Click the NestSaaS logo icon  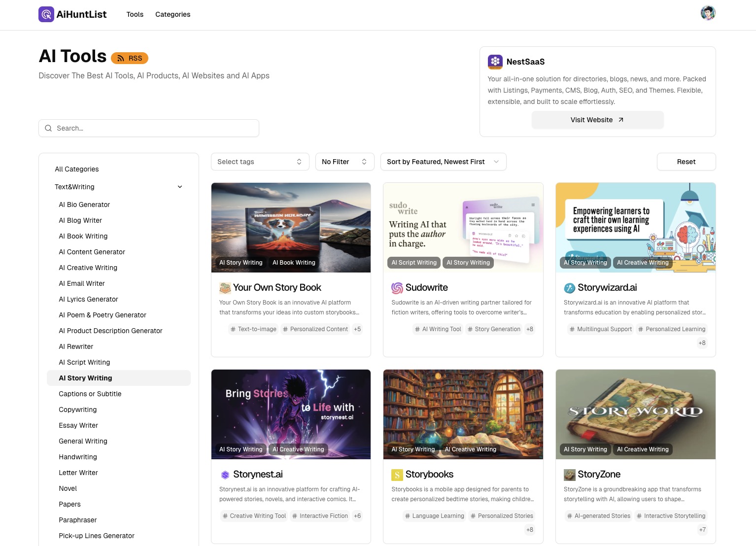pos(495,62)
